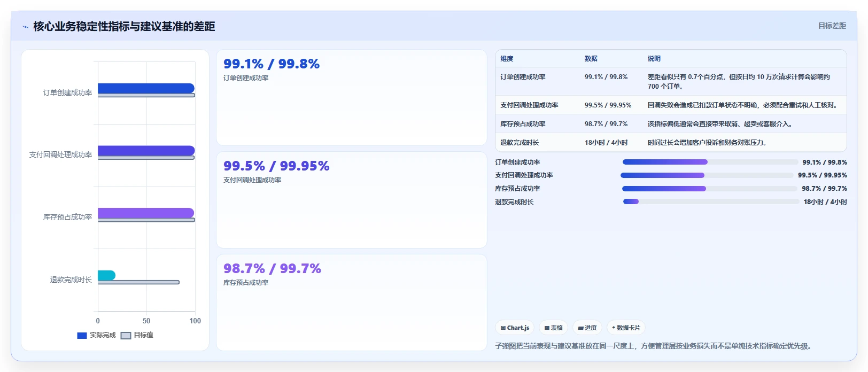Click the 18小时 / 4小时 value in the table
868x372 pixels.
pos(606,143)
